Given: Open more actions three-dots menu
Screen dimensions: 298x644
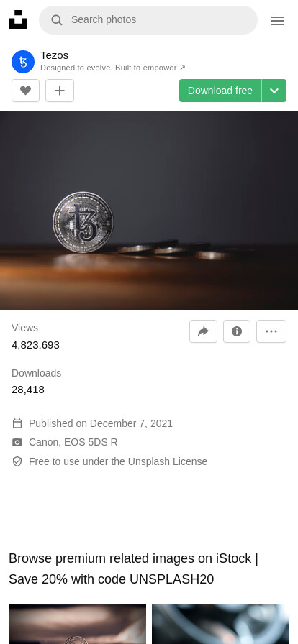Looking at the screenshot, I should tap(271, 331).
